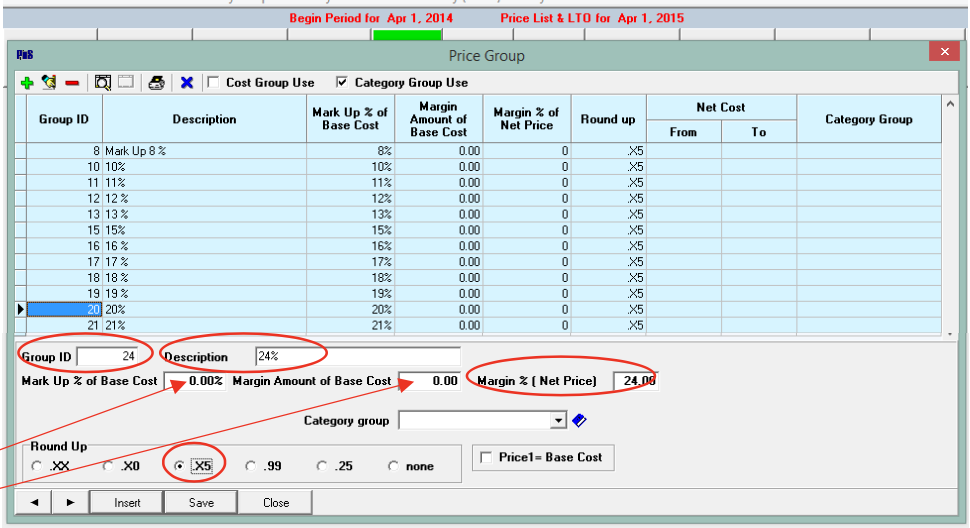Click the Margin Amount of Base Cost field
Viewport: 970px width, 528px height.
tap(429, 381)
